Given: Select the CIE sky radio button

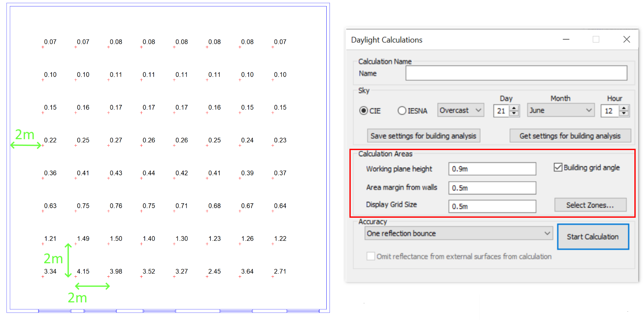Looking at the screenshot, I should (364, 111).
